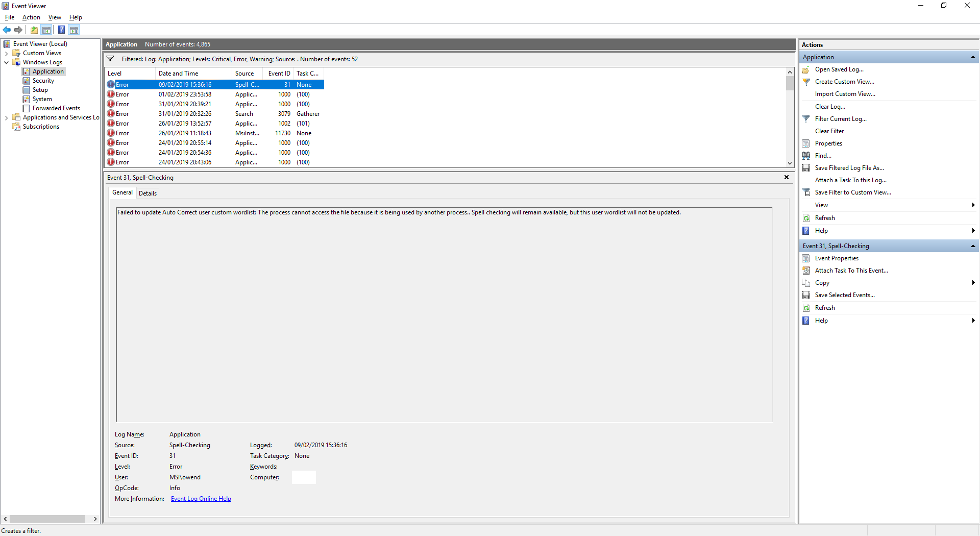Screen dimensions: 980x536
Task: Click the event list vertical scrollbar thumb
Action: (x=790, y=83)
